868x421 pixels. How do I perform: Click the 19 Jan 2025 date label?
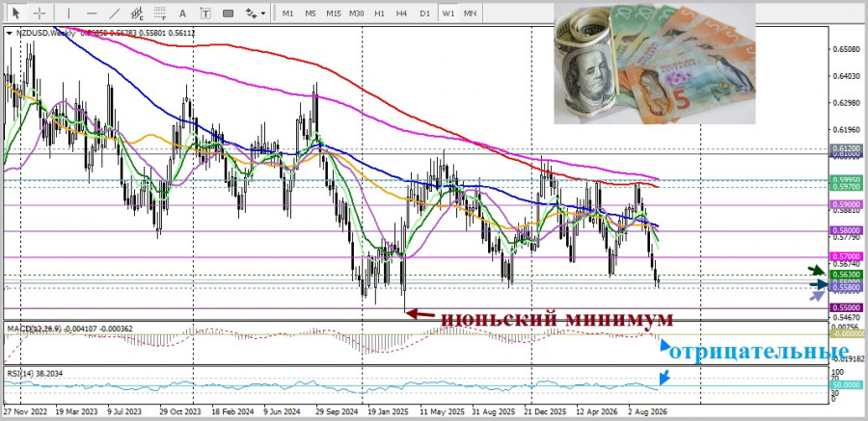click(388, 412)
